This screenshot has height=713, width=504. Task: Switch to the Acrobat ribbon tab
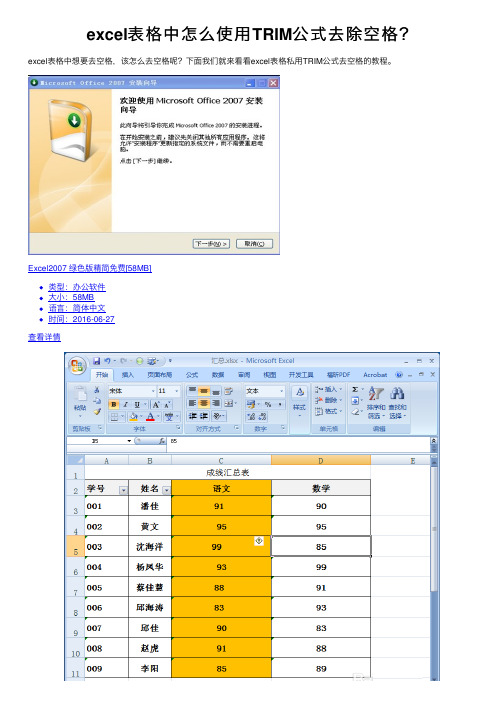(375, 375)
